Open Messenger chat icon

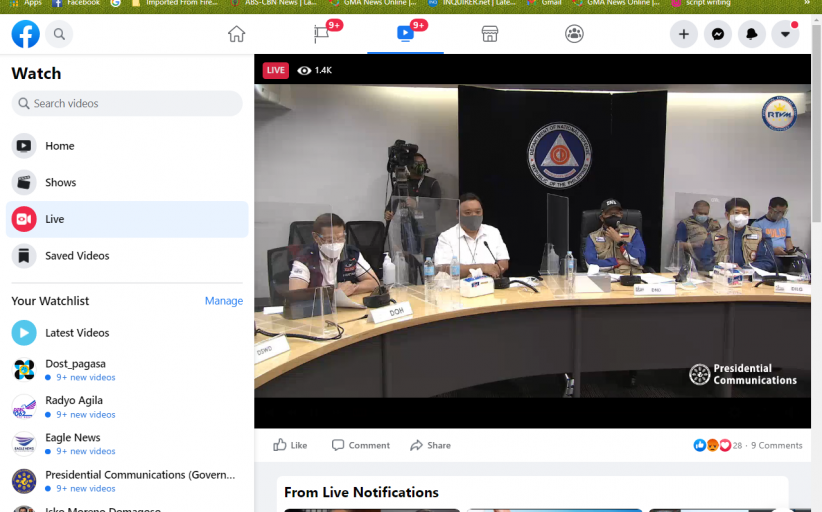click(x=718, y=34)
